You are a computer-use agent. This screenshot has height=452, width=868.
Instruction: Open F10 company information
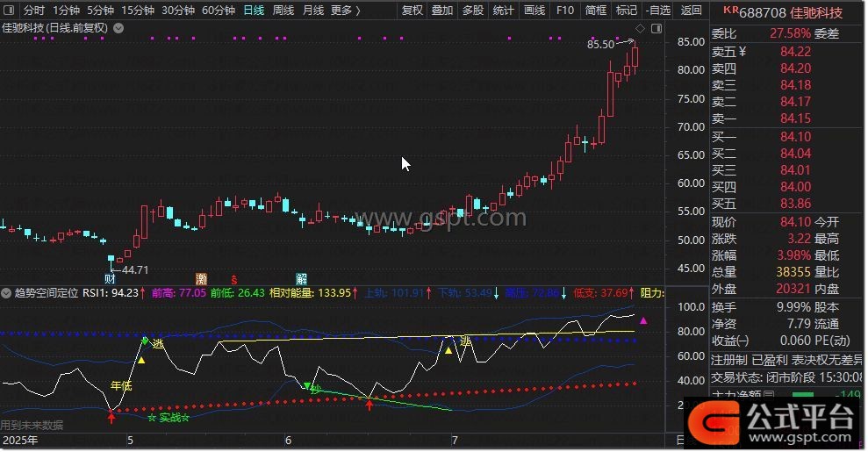pyautogui.click(x=565, y=11)
